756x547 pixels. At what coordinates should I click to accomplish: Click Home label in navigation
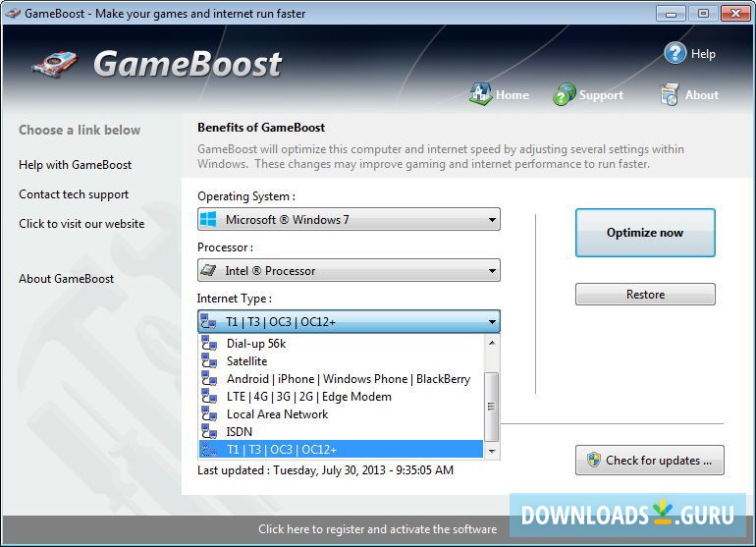click(513, 95)
